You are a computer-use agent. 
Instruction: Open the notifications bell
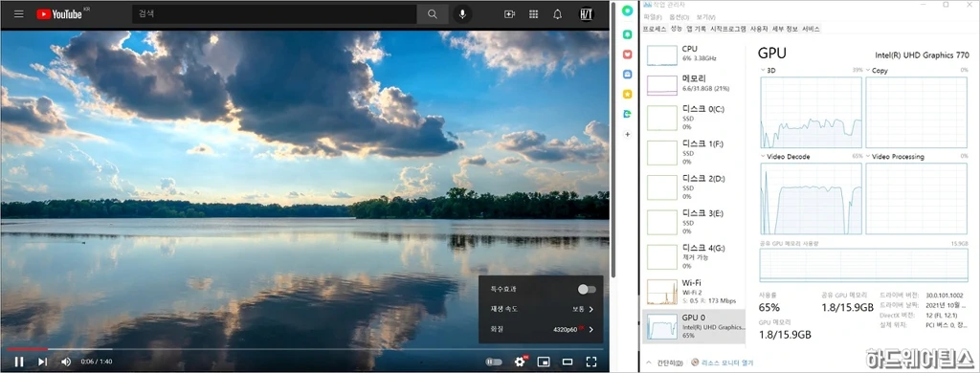pyautogui.click(x=558, y=13)
